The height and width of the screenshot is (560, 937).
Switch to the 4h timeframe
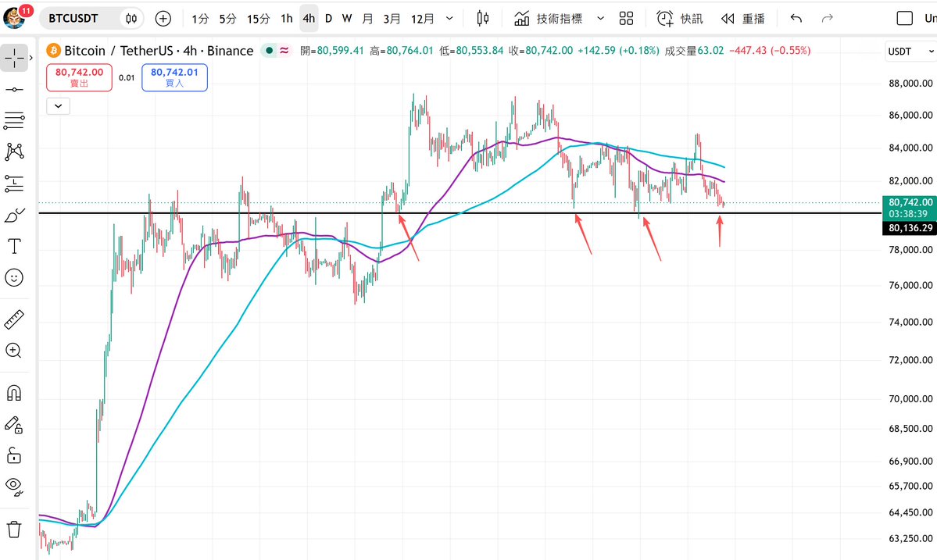coord(309,19)
